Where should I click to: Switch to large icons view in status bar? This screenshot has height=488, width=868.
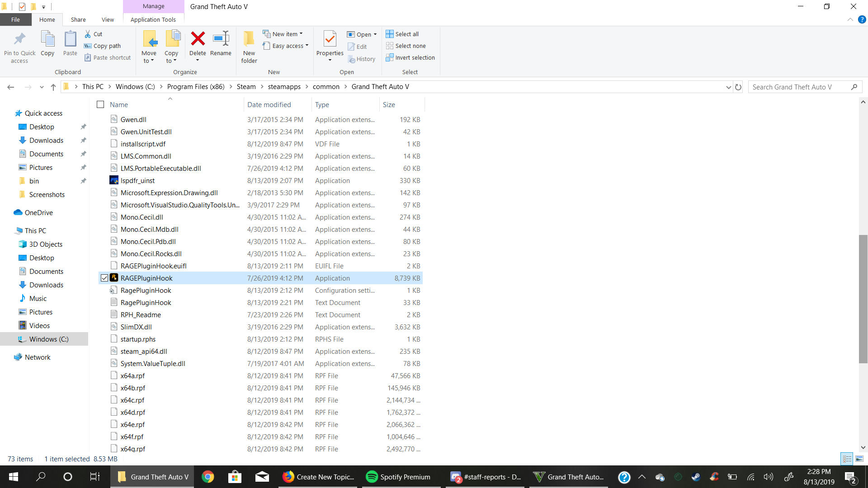(859, 459)
